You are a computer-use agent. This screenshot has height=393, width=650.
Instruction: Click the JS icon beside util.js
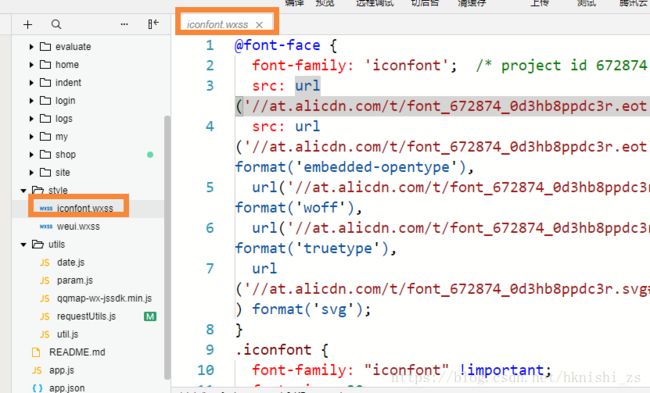[45, 335]
